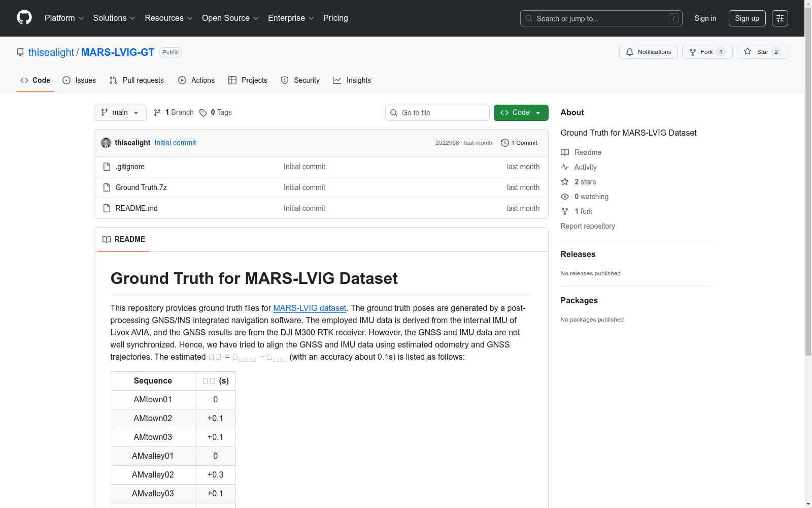This screenshot has height=508, width=812.
Task: Open the green Code clone dropdown
Action: [521, 113]
